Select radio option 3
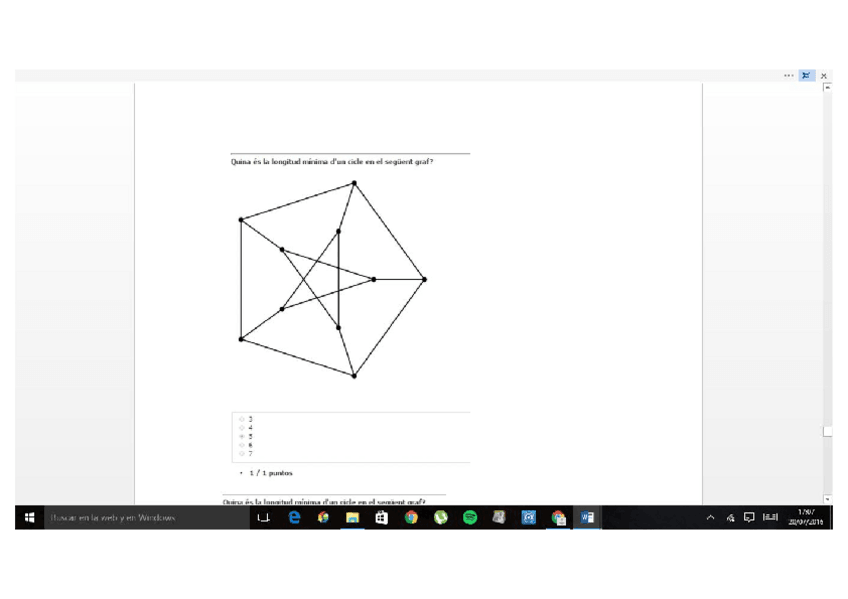 (x=242, y=419)
